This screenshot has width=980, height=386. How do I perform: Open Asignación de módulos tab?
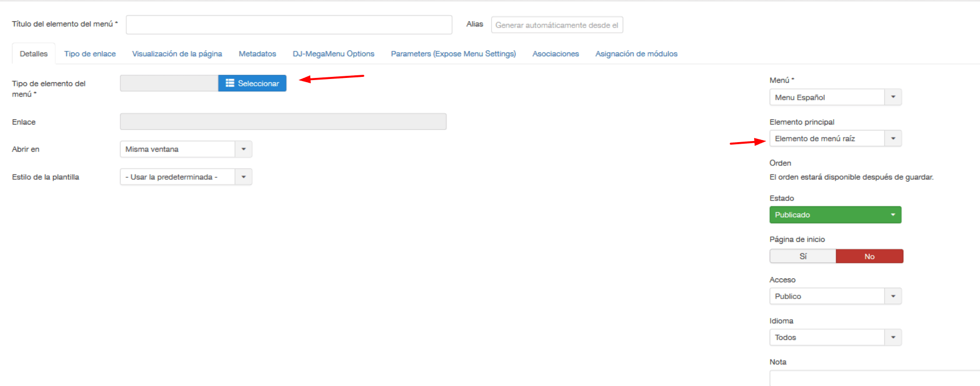click(636, 54)
